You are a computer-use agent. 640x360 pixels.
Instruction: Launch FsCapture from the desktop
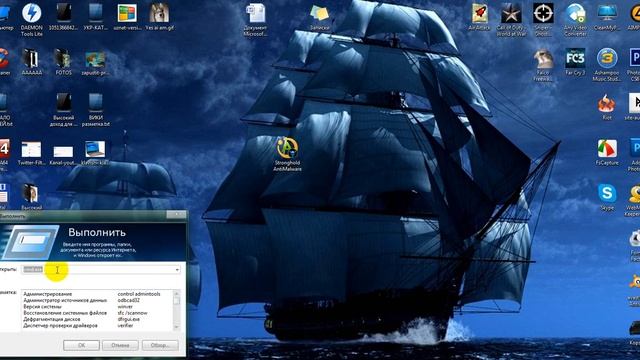coord(607,152)
